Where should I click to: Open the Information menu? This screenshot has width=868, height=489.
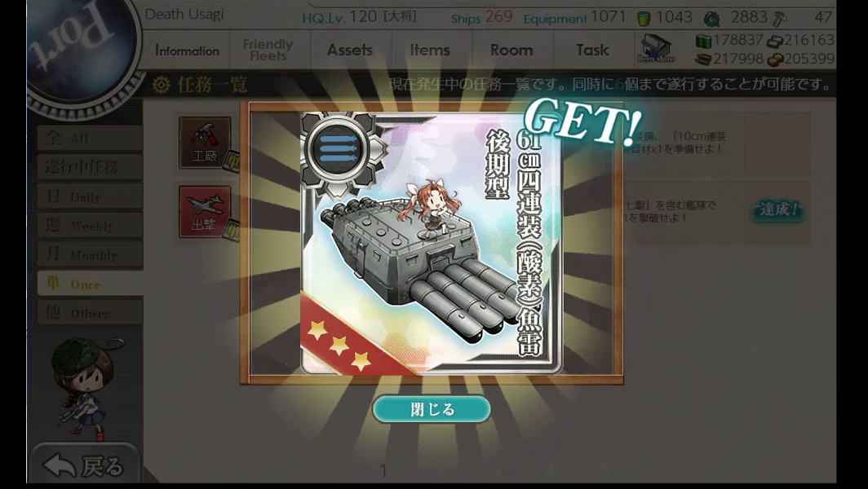187,51
